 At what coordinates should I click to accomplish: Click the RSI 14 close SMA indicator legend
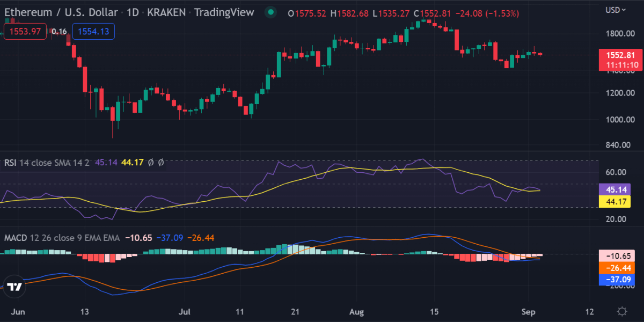48,162
